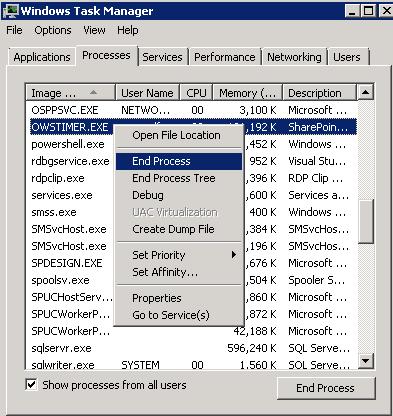Select the SPDESIGN.EXE process
The height and width of the screenshot is (416, 393).
point(67,263)
